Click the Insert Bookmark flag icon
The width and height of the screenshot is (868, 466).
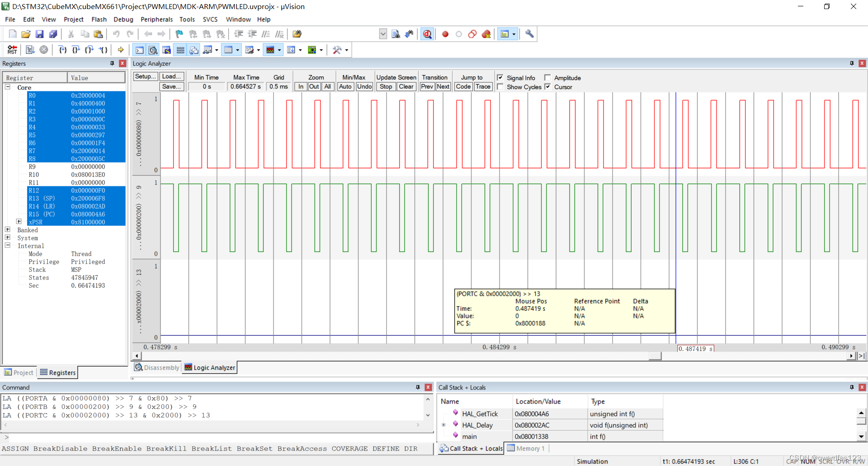[x=179, y=34]
